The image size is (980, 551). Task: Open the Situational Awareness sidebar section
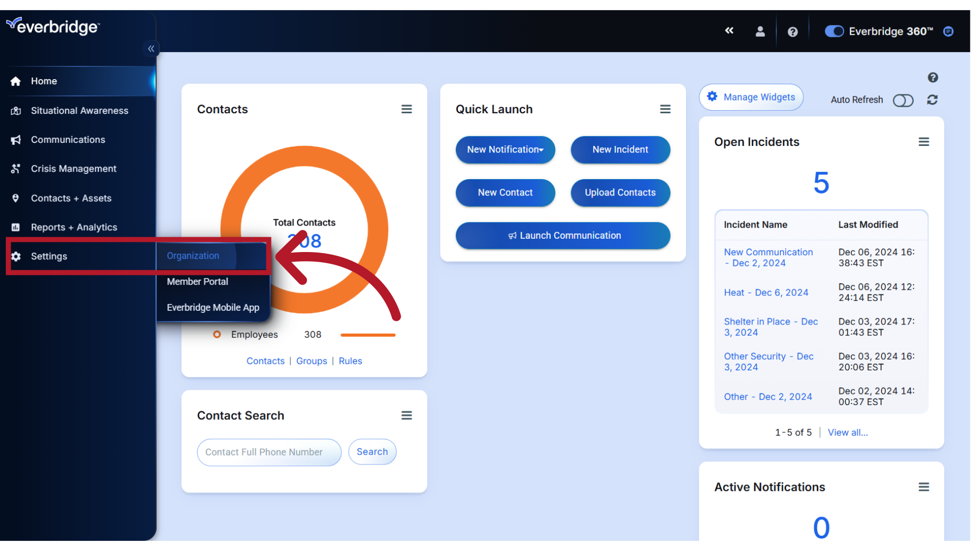pyautogui.click(x=80, y=110)
